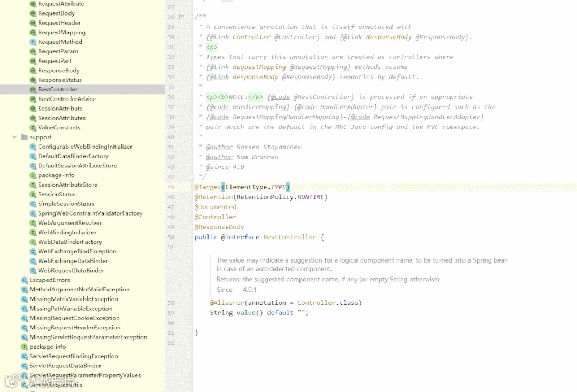Viewport: 577px width, 392px height.
Task: Click the SessionAttributeStore interface icon
Action: point(33,185)
